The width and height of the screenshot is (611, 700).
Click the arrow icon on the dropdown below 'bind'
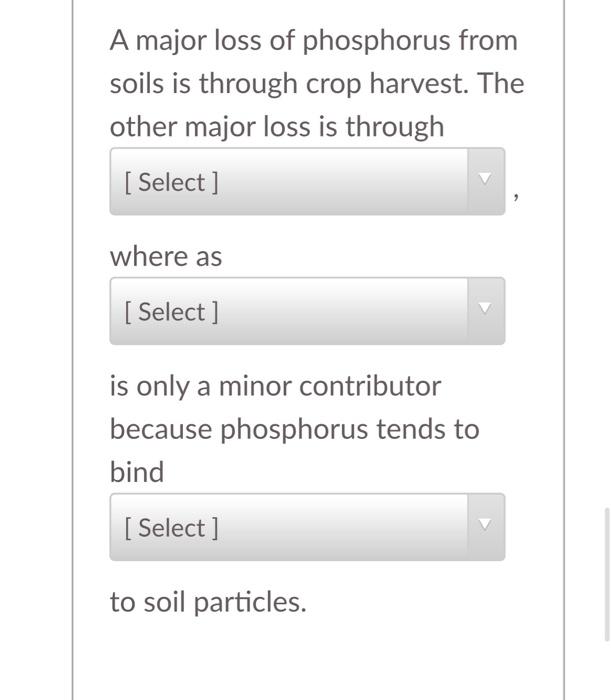coord(485,525)
